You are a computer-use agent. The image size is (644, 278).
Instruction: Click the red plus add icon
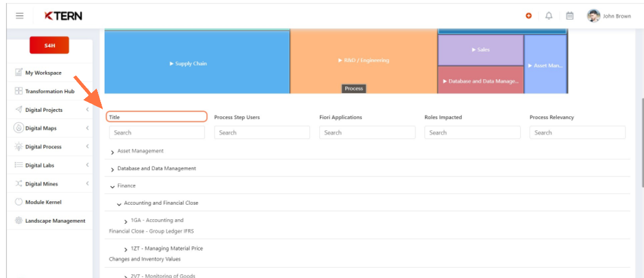pyautogui.click(x=529, y=16)
